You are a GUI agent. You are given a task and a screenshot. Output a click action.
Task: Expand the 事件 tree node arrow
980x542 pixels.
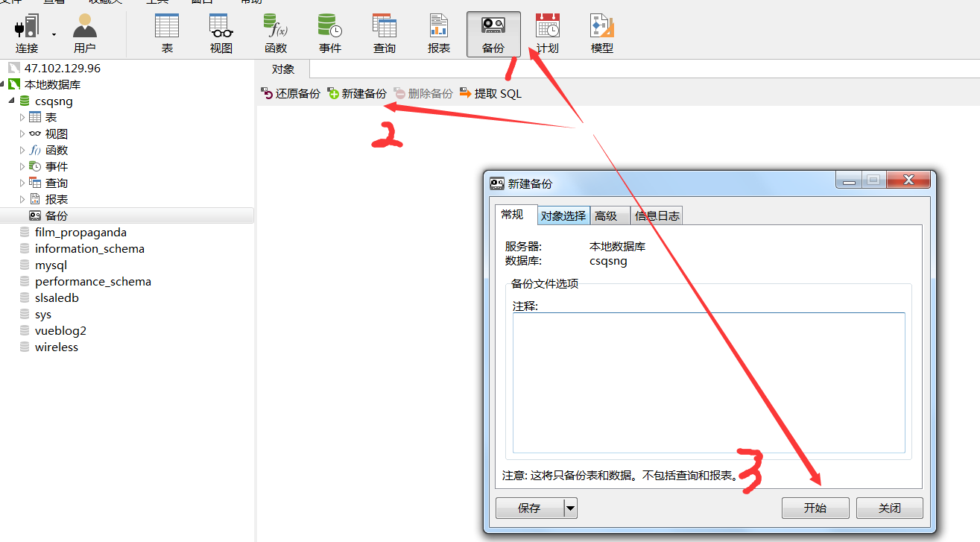(x=22, y=166)
